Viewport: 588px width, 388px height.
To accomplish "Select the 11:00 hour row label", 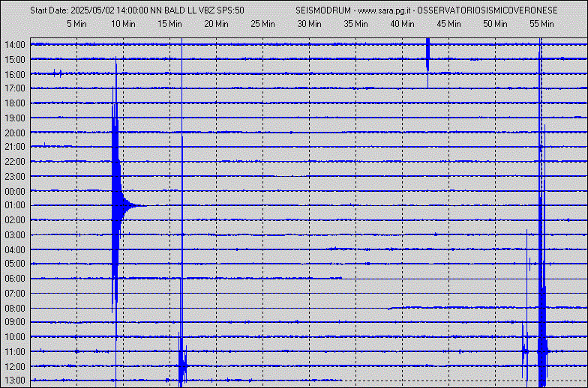I will pos(15,352).
